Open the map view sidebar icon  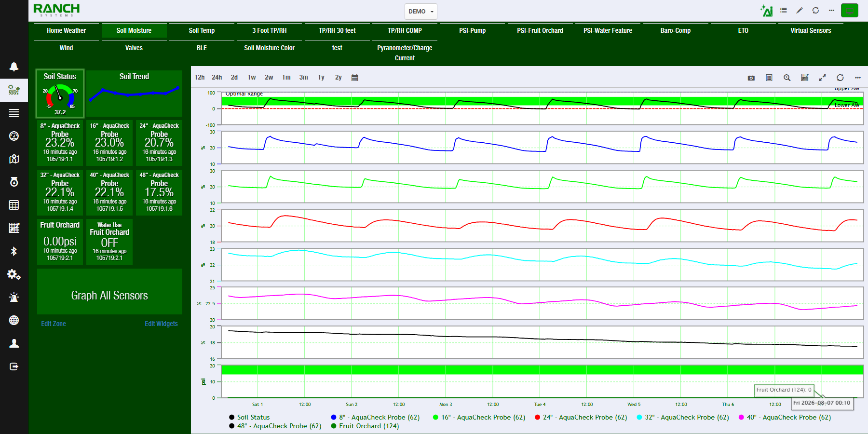click(x=14, y=159)
